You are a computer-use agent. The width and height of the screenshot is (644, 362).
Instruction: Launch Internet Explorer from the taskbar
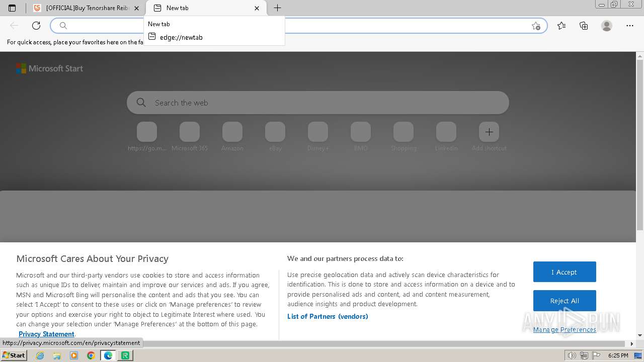pyautogui.click(x=40, y=355)
